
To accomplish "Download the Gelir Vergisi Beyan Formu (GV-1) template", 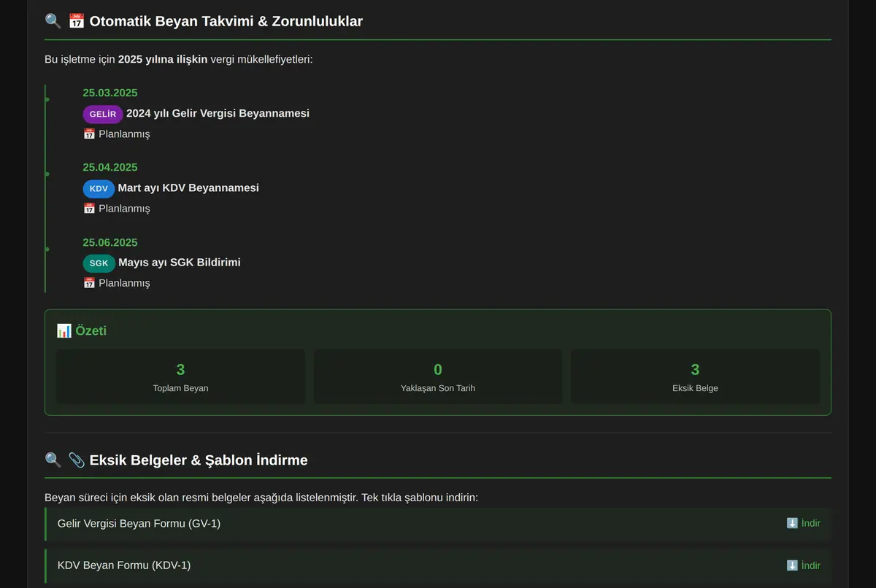I will pyautogui.click(x=803, y=524).
